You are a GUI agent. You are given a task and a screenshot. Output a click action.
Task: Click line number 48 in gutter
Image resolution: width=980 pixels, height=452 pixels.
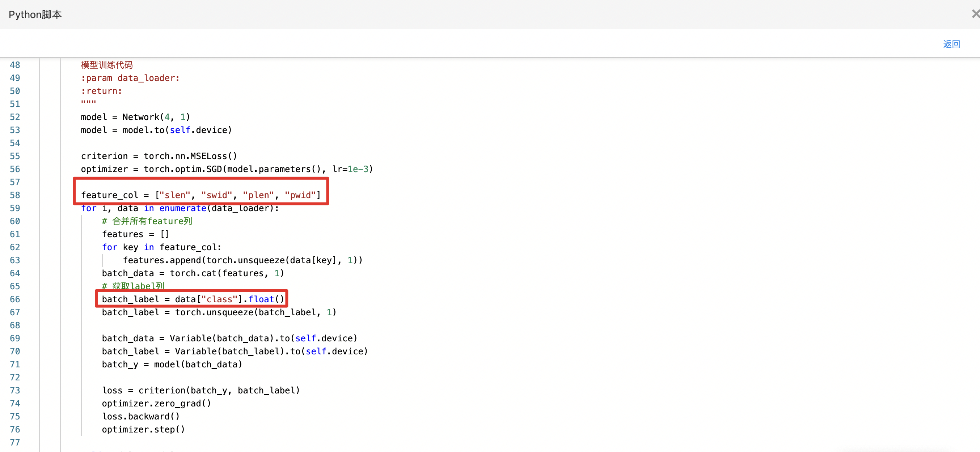(x=15, y=65)
